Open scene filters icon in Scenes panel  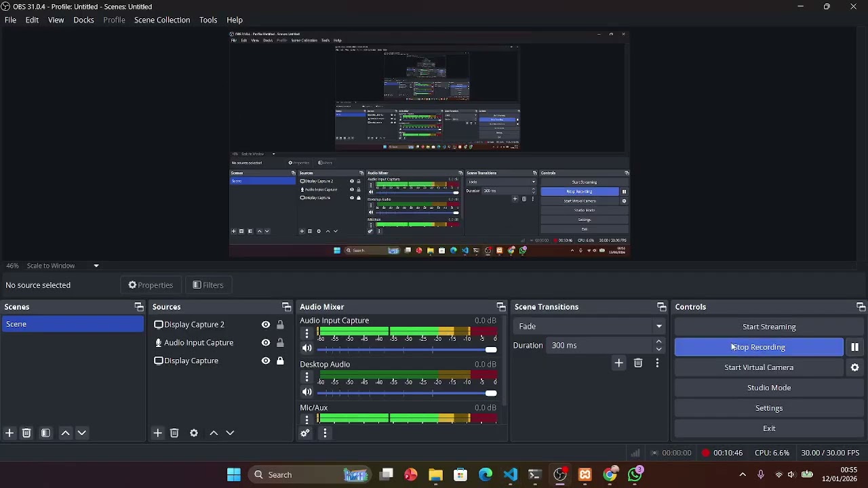click(45, 433)
